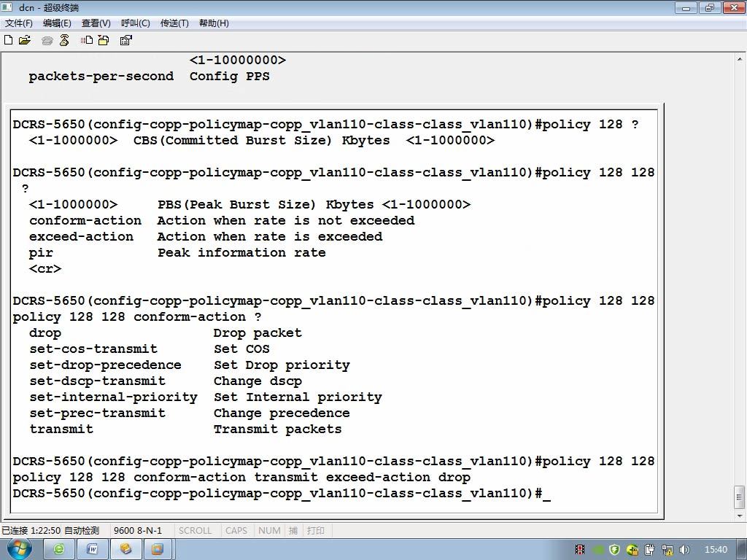Restore down the dcn window
The width and height of the screenshot is (747, 560).
[711, 7]
